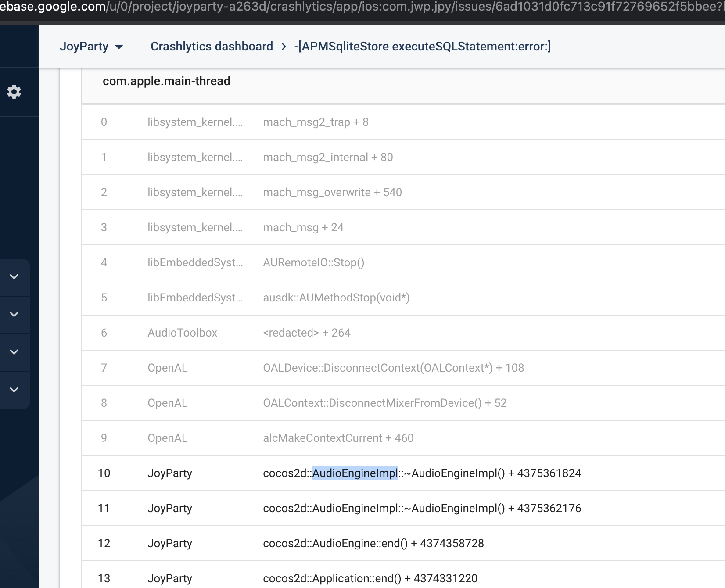725x588 pixels.
Task: Expand the third sidebar chevron section
Action: tap(14, 351)
